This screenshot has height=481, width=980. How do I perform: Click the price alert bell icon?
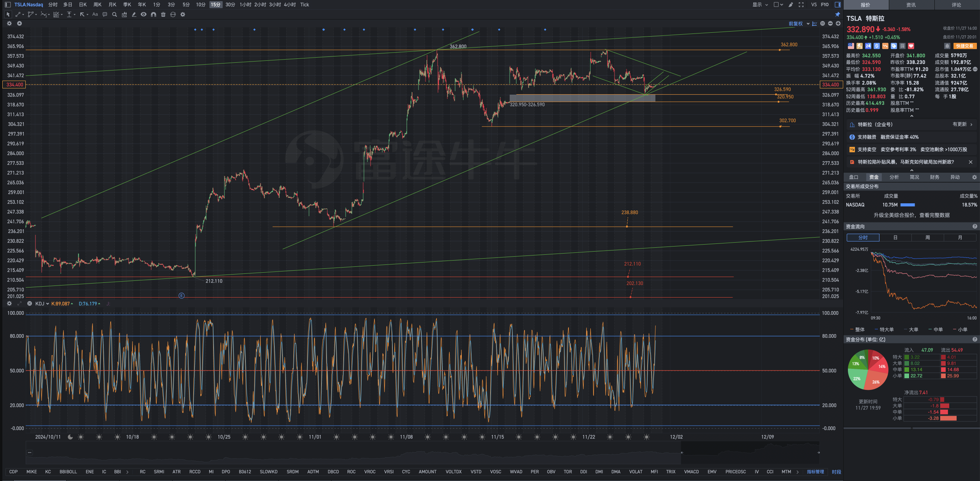947,46
